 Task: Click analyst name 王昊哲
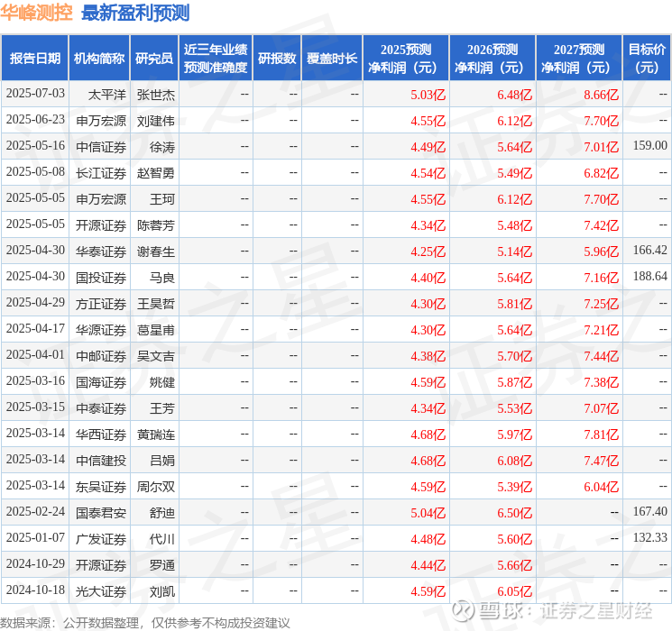coord(155,304)
